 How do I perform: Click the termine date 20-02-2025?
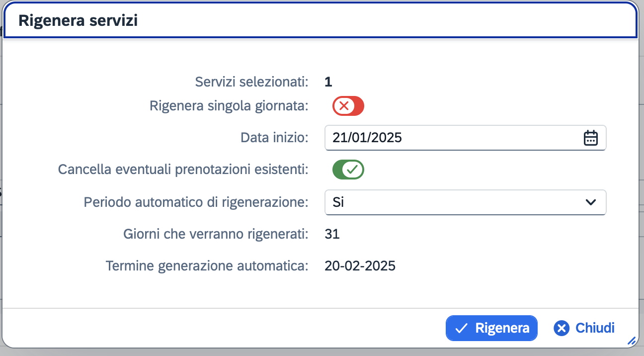(360, 266)
